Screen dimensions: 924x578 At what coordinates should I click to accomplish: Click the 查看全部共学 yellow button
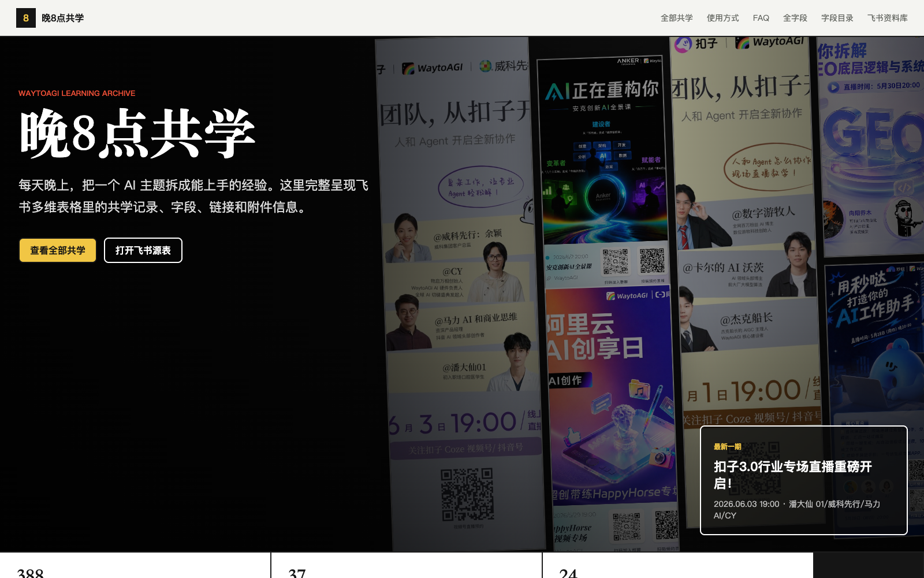pos(58,250)
